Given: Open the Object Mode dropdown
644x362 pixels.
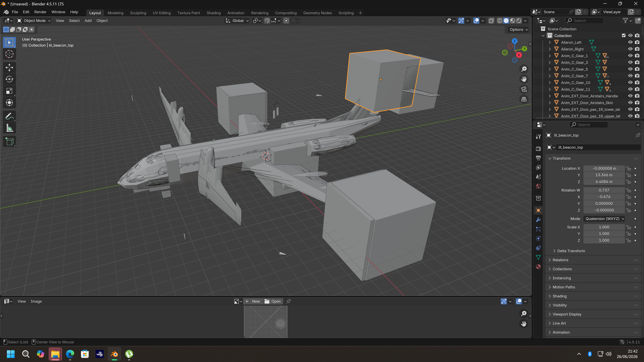Looking at the screenshot, I should pyautogui.click(x=34, y=21).
